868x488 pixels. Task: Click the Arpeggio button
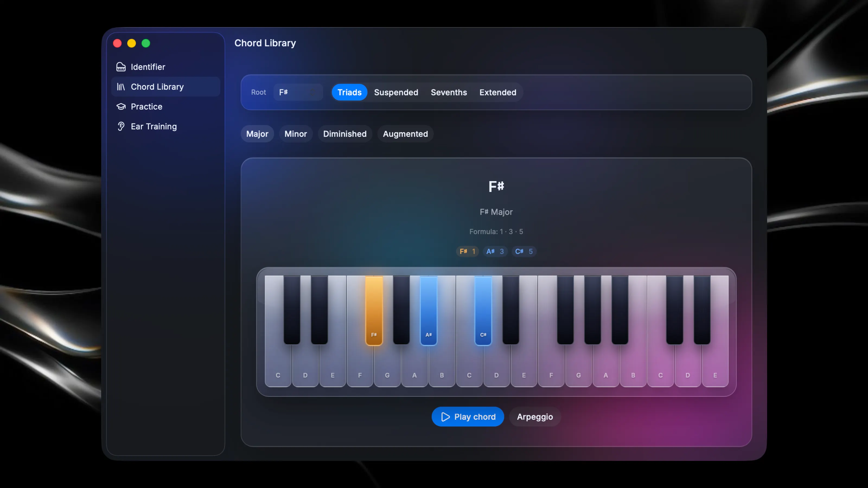pyautogui.click(x=535, y=417)
